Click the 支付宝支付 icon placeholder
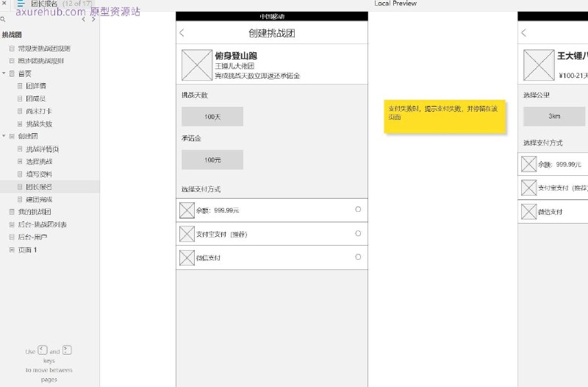This screenshot has width=588, height=387. [x=187, y=234]
